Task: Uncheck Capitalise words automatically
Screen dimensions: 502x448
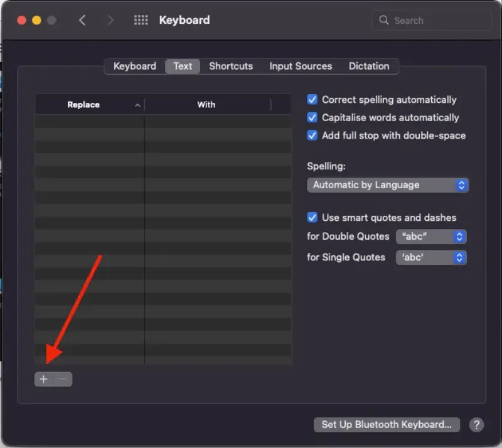Action: click(x=312, y=117)
